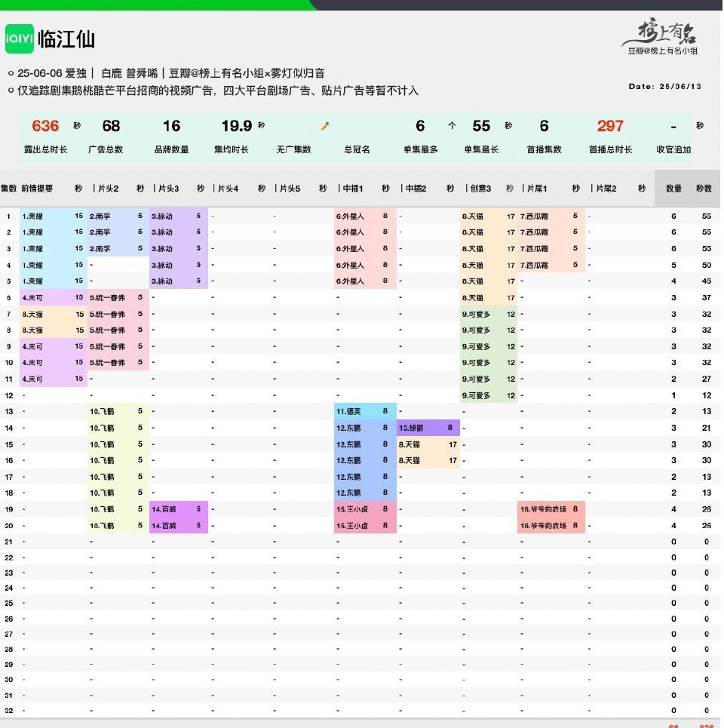Click the 片头5 column header
This screenshot has width=724, height=728.
coord(290,189)
